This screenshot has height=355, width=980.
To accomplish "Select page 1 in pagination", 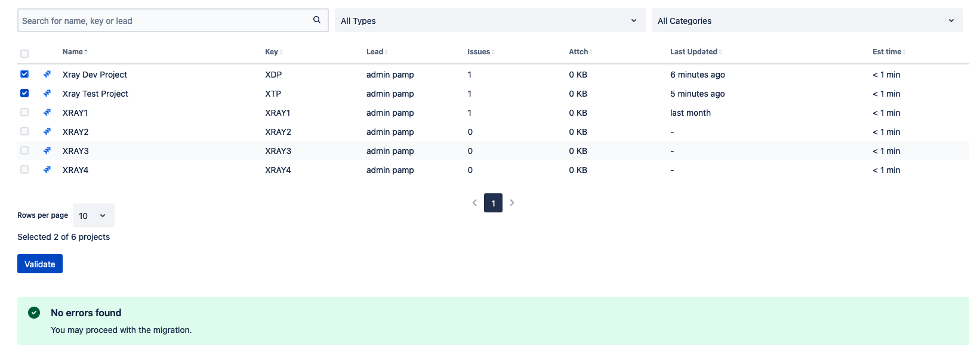I will pyautogui.click(x=493, y=203).
